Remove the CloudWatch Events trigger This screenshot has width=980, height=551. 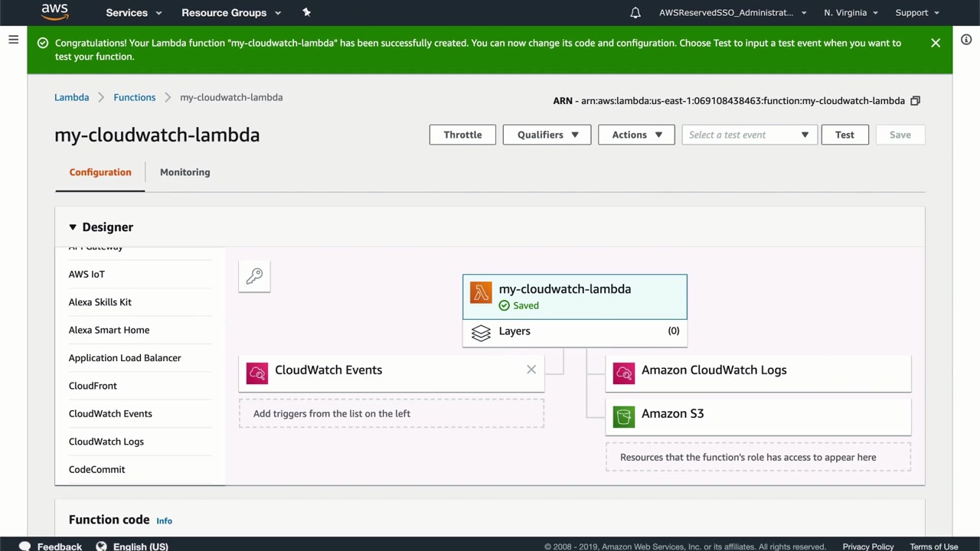[x=531, y=370]
